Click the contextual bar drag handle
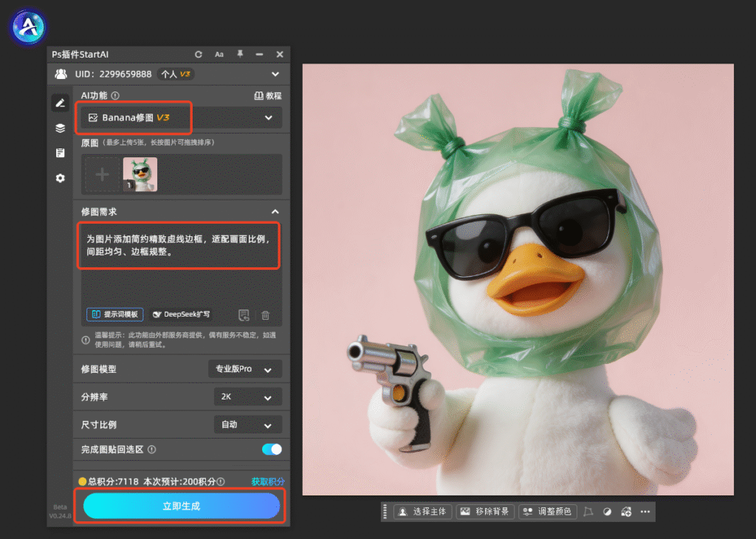The image size is (756, 539). [385, 512]
